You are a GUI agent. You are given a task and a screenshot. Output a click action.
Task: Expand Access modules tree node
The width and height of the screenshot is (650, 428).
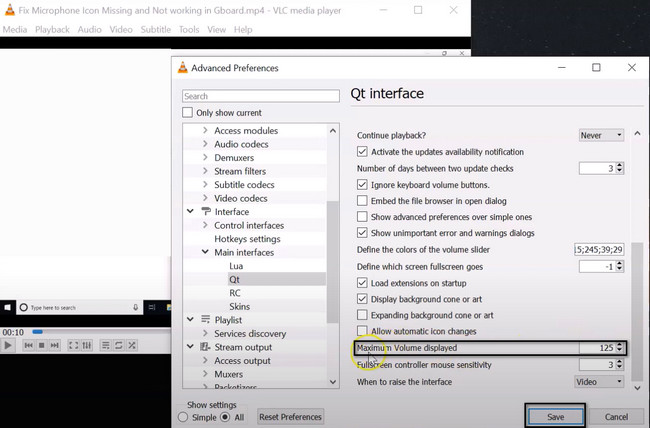coord(205,130)
